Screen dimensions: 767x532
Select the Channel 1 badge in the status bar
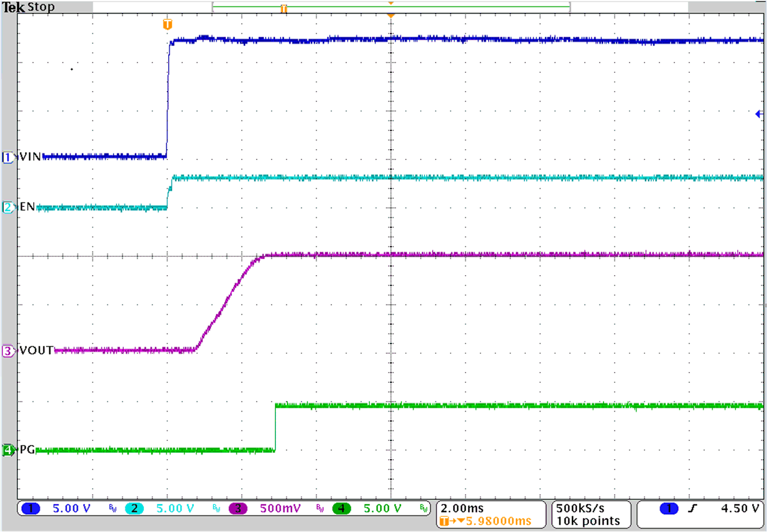click(x=29, y=509)
